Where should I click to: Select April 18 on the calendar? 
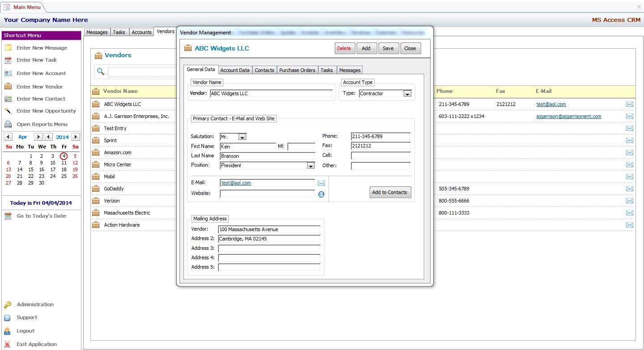[x=64, y=169]
